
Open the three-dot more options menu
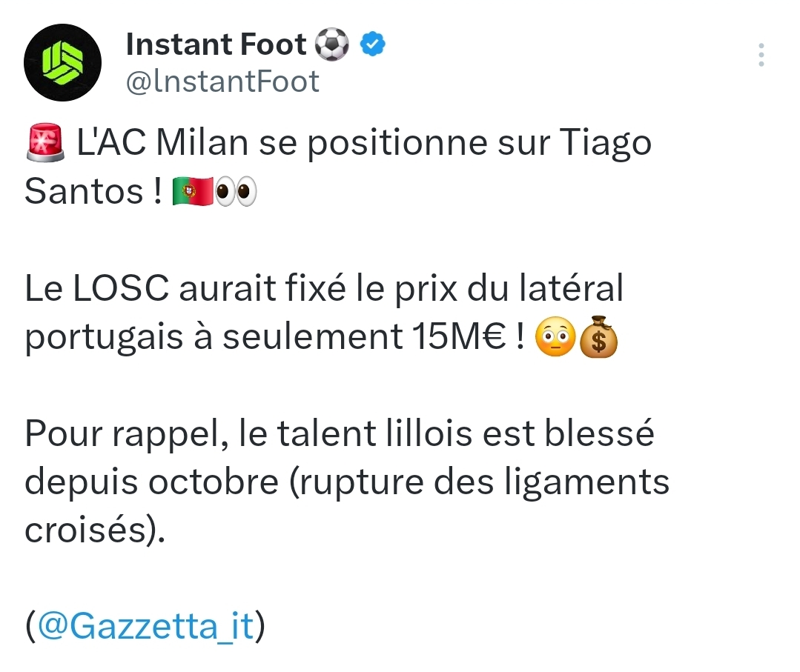[x=761, y=55]
